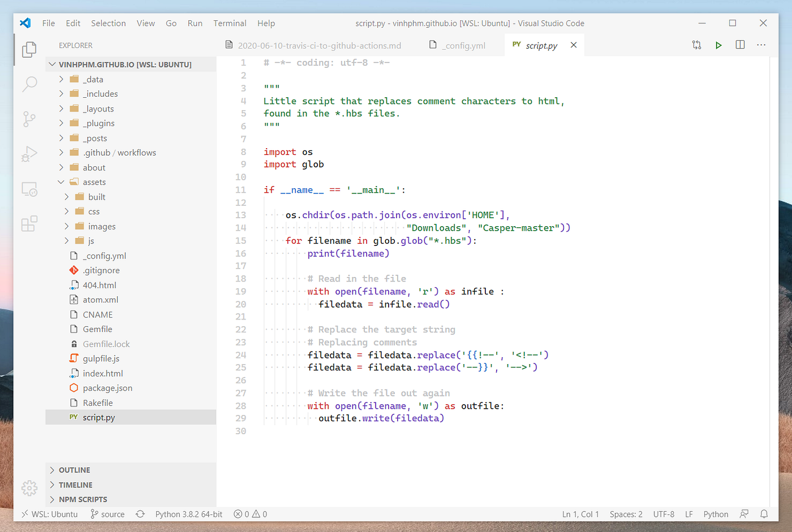The image size is (792, 532).
Task: Click the notifications bell in the status bar
Action: [x=764, y=514]
